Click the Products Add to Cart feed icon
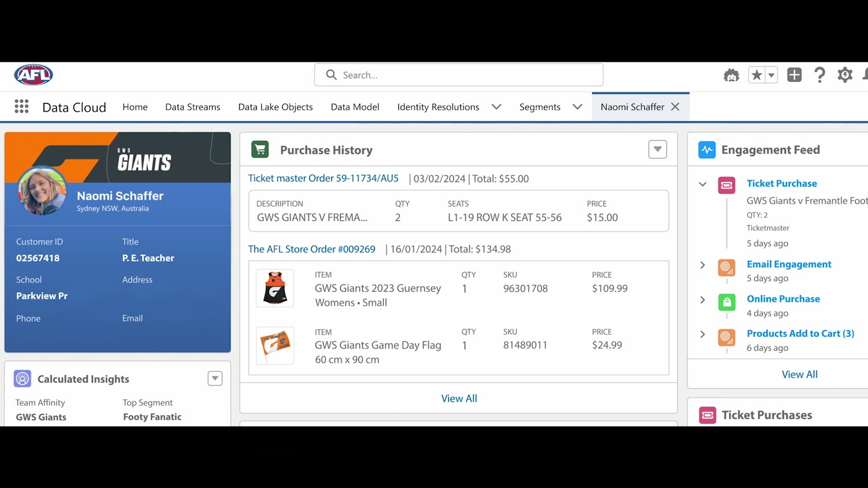Screen dimensions: 868x488 [x=727, y=337]
